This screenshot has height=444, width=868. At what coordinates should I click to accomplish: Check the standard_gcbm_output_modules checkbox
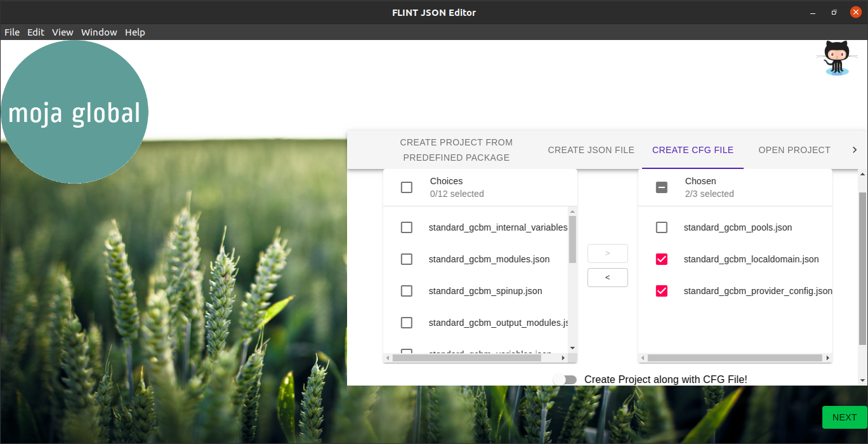407,323
